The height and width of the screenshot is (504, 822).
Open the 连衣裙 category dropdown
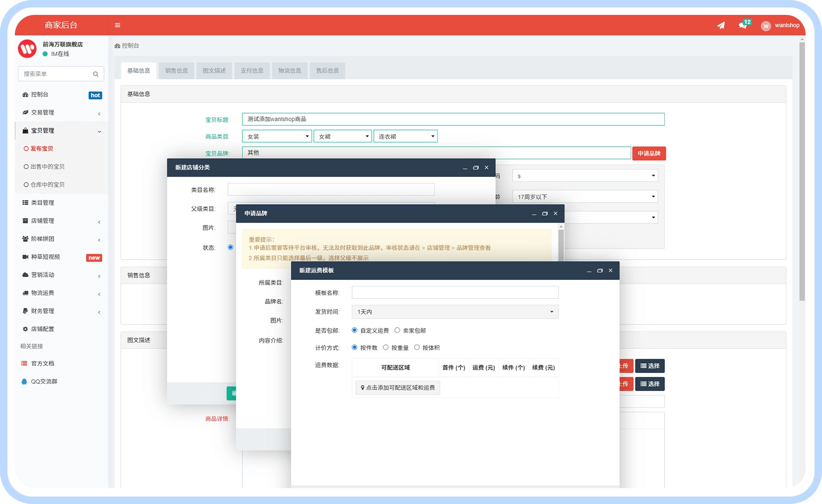(405, 136)
